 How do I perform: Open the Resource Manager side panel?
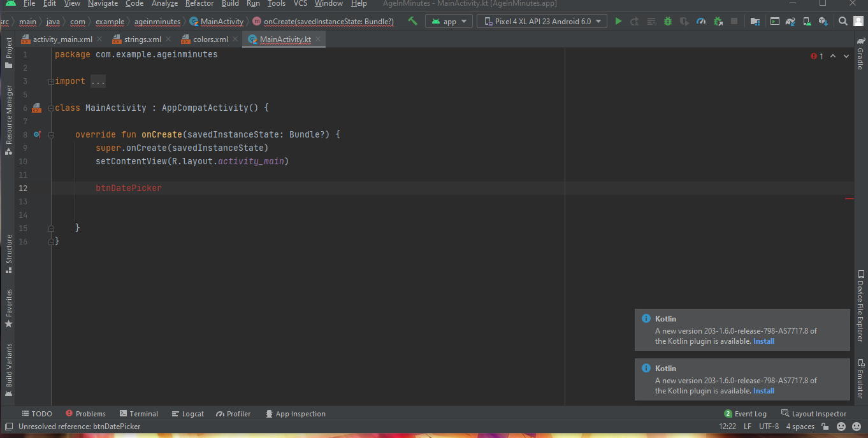click(8, 120)
